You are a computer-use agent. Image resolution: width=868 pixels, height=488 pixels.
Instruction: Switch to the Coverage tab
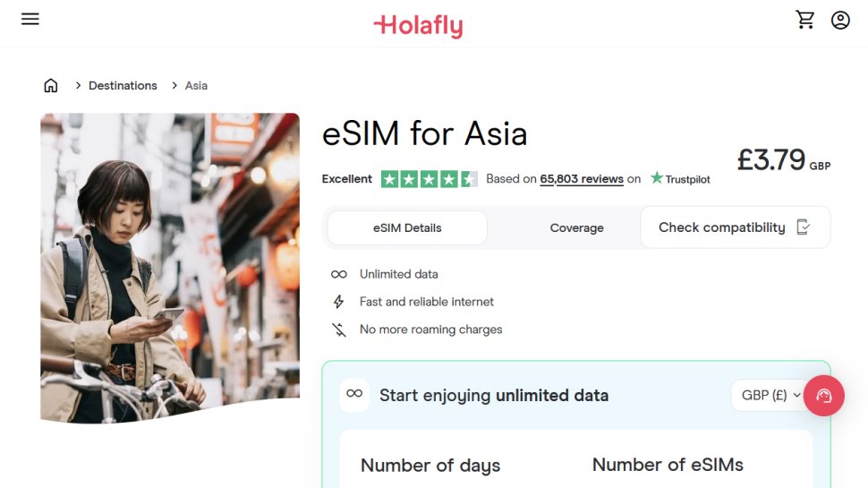click(x=576, y=228)
